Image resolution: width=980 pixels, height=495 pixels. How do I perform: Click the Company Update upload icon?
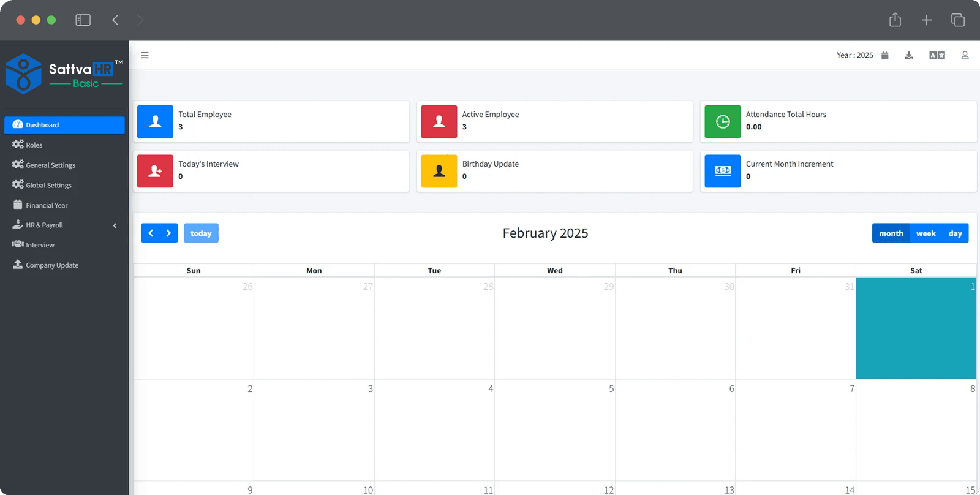tap(18, 265)
